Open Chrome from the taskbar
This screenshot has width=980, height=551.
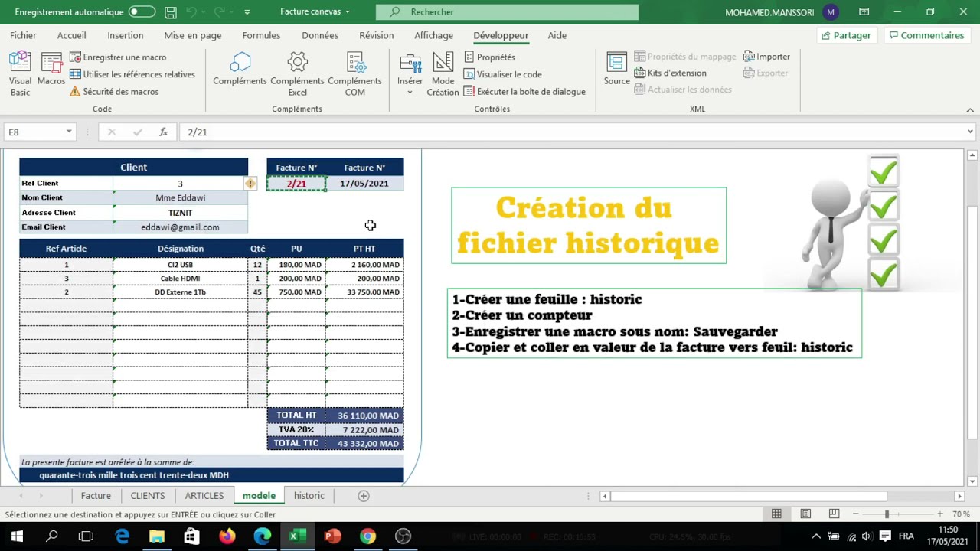pos(367,536)
